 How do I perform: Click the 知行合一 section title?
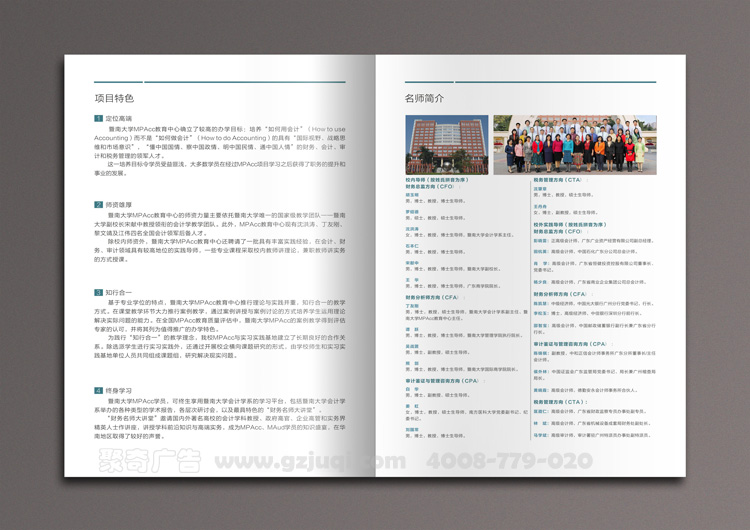coord(118,292)
